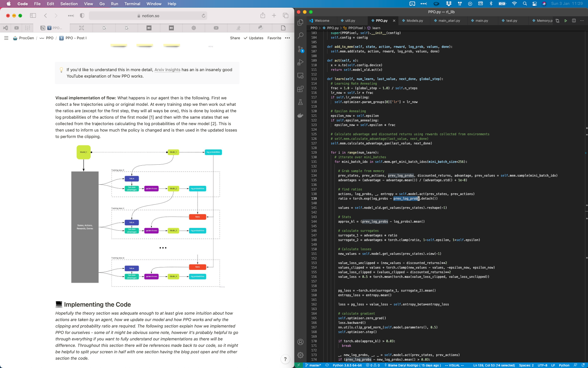Toggle Favorite for this Notion page
The height and width of the screenshot is (368, 588).
tap(274, 38)
